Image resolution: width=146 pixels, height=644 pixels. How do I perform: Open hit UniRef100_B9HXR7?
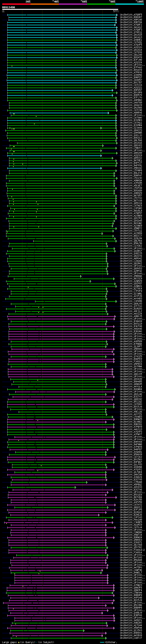click(x=131, y=17)
